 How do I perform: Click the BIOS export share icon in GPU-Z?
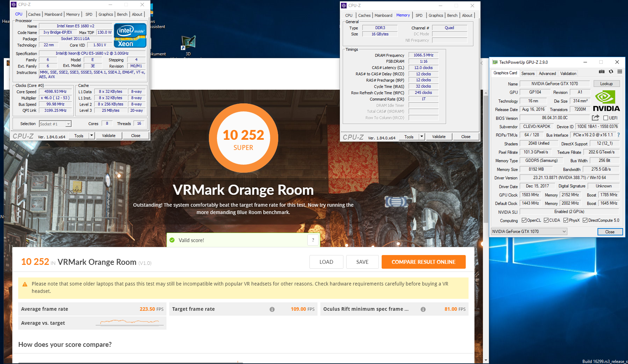595,118
